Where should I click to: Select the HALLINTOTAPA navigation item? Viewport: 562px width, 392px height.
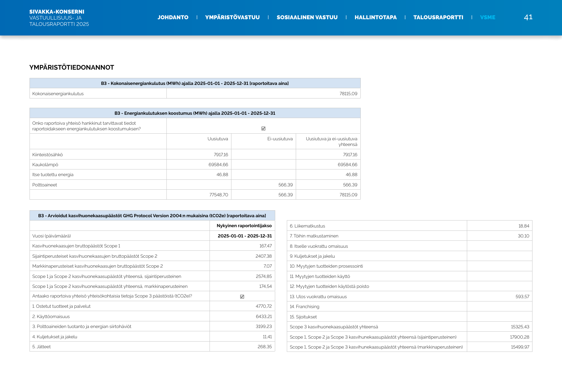pos(376,17)
